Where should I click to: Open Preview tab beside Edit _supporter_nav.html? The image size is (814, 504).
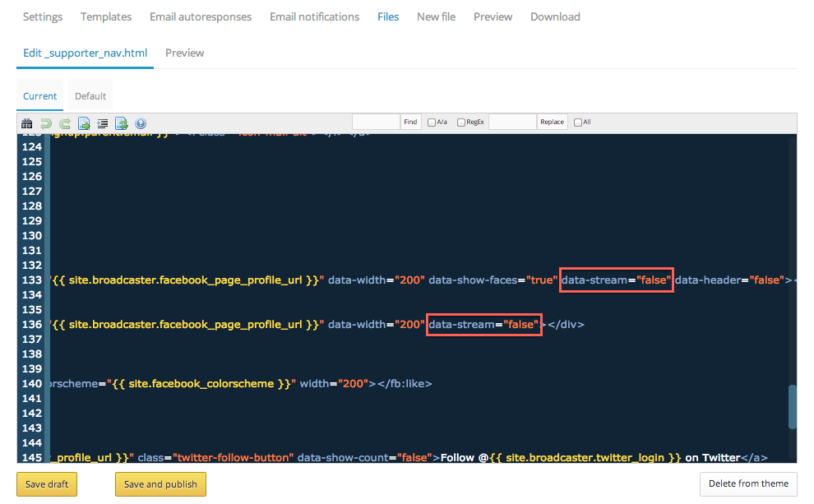tap(185, 53)
